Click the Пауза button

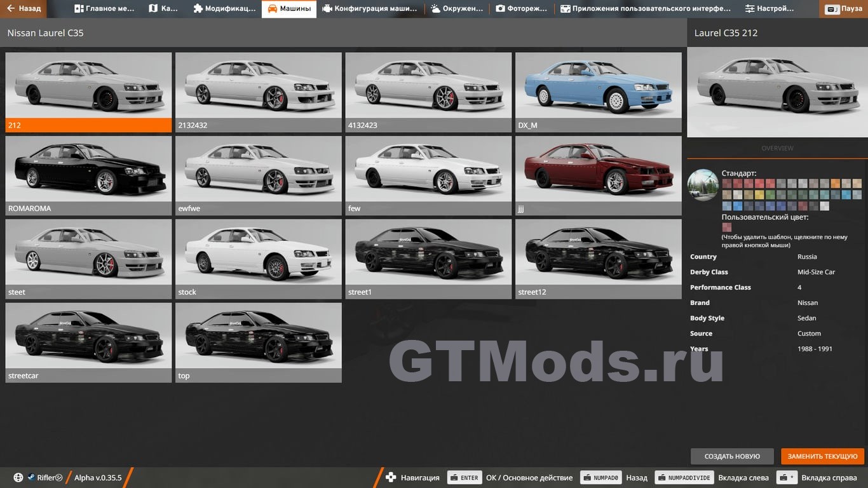click(x=844, y=9)
